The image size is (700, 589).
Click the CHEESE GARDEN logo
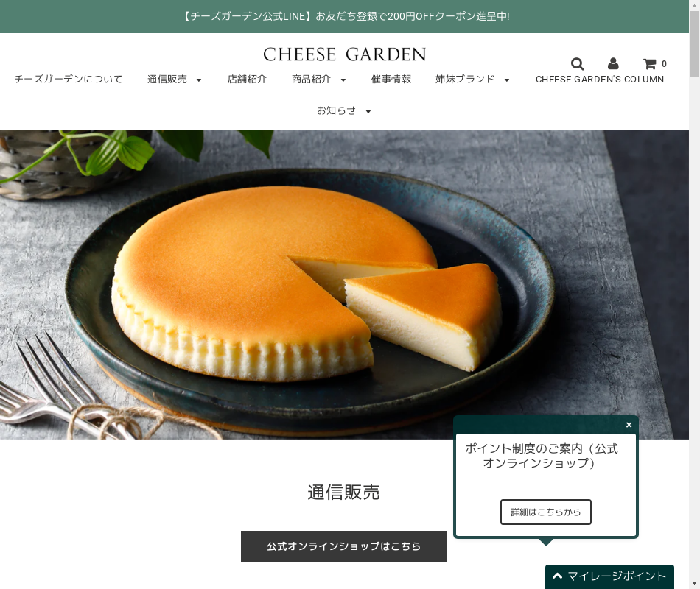pos(344,54)
